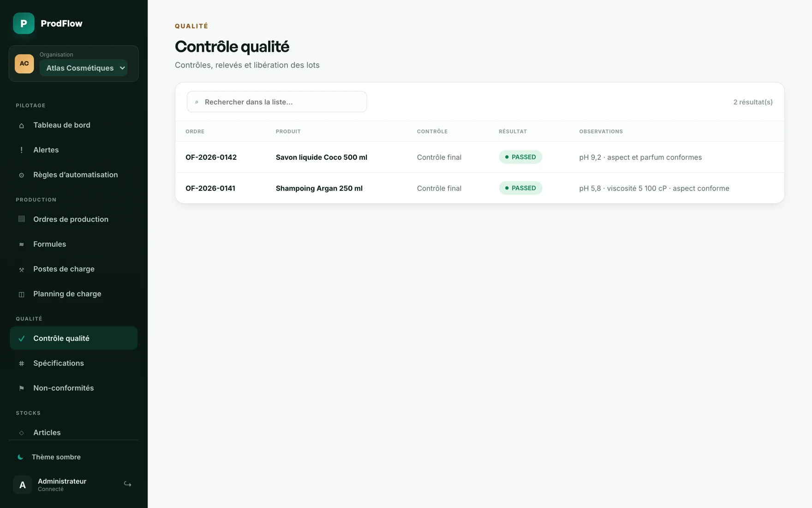Click the PASSED badge for OF-2026-0142
The width and height of the screenshot is (812, 508).
pyautogui.click(x=520, y=157)
